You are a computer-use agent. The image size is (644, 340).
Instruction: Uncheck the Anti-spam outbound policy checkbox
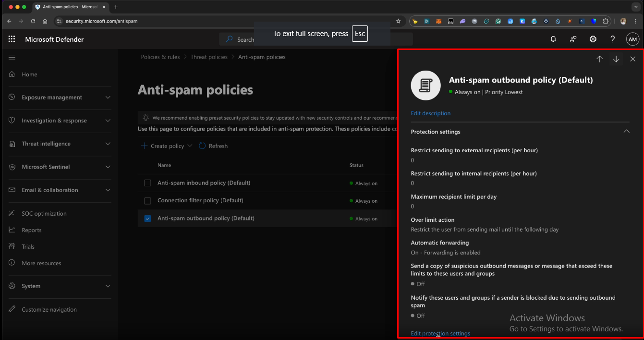[x=147, y=219]
